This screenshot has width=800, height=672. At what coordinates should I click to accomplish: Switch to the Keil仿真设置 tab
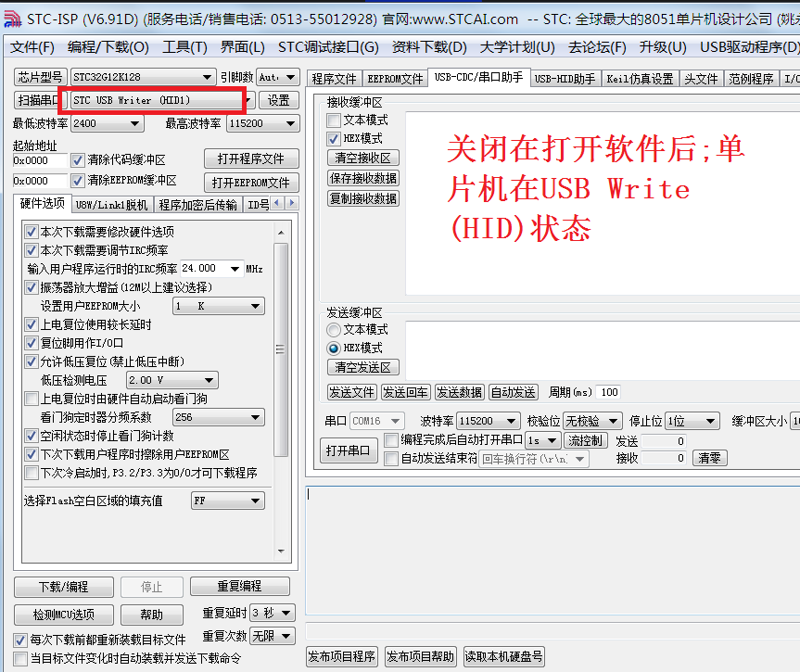coord(640,79)
